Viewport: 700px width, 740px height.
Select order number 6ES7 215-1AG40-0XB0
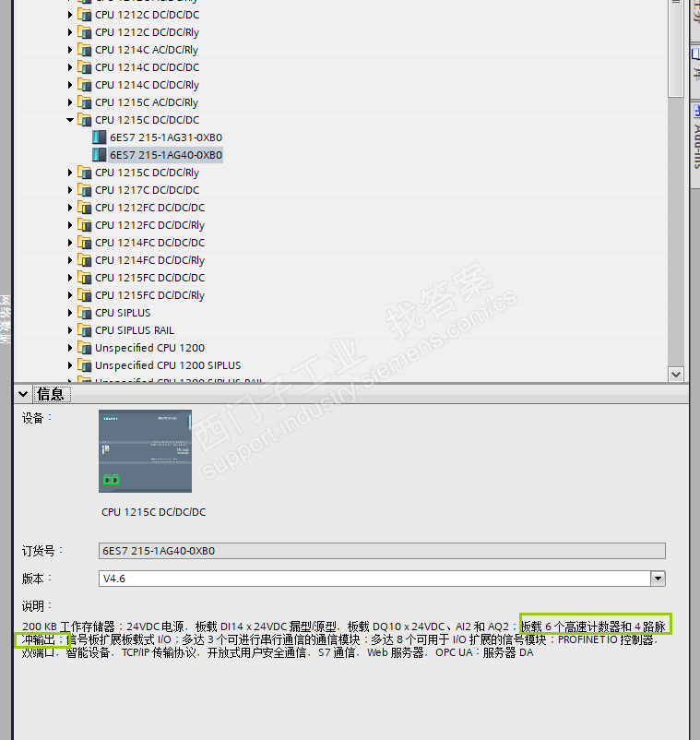(x=166, y=155)
